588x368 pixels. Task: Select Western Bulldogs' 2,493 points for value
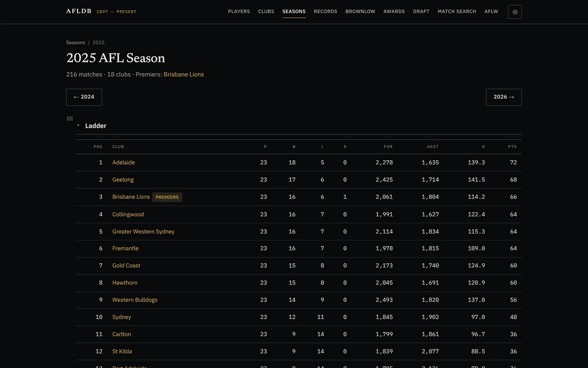[384, 300]
